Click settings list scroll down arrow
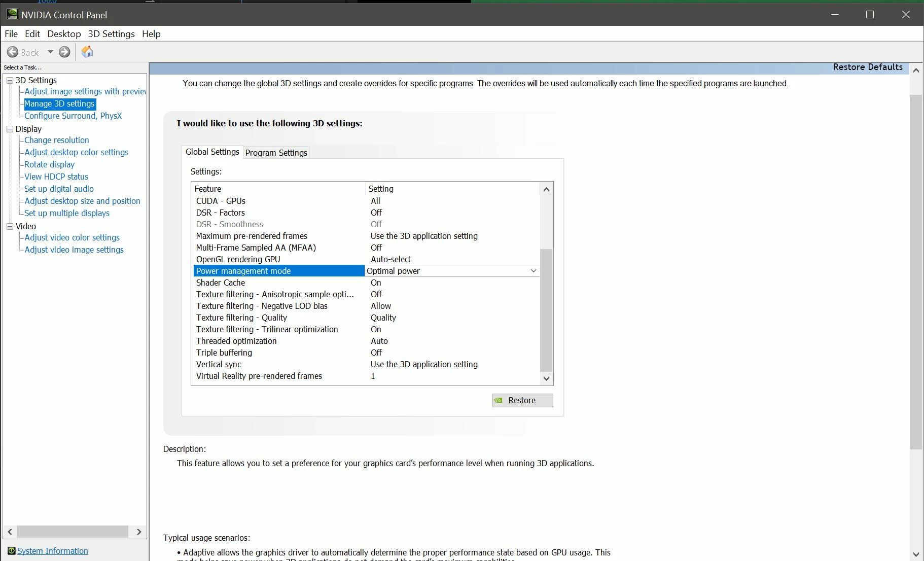924x561 pixels. click(x=546, y=378)
